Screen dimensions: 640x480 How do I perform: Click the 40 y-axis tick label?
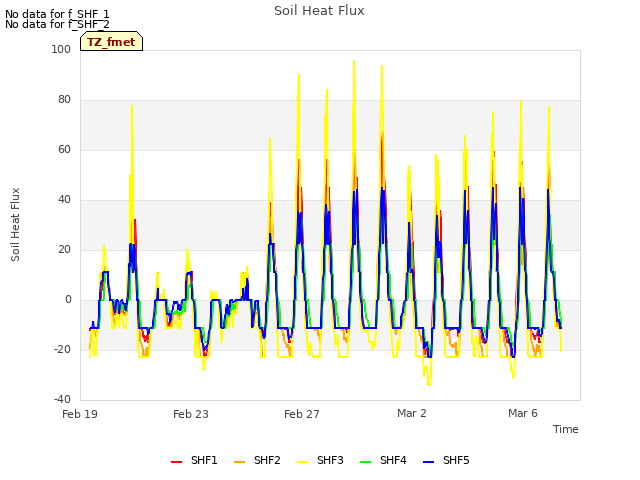64,200
